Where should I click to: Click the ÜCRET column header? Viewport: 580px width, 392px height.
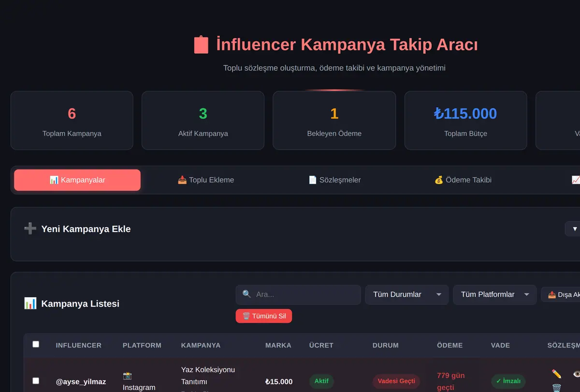pos(321,345)
